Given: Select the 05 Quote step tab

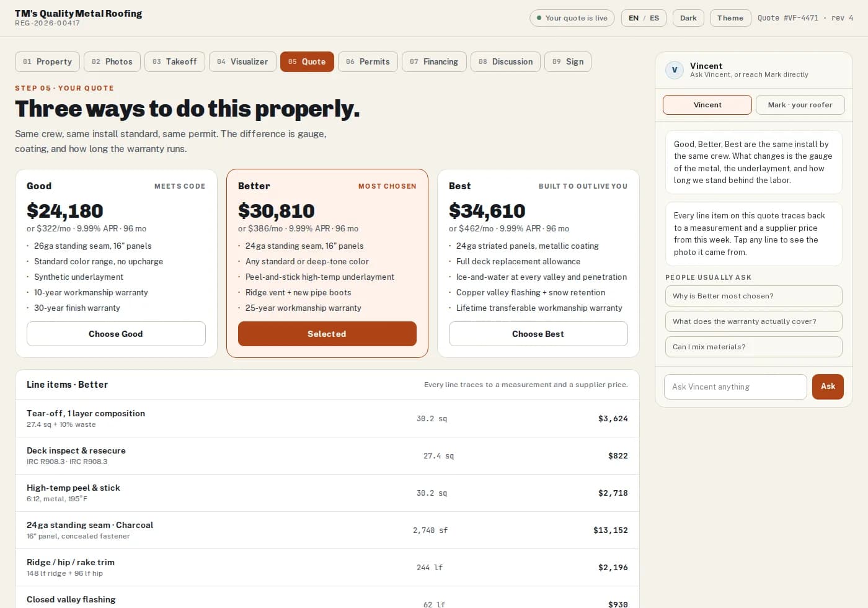Looking at the screenshot, I should pyautogui.click(x=307, y=61).
